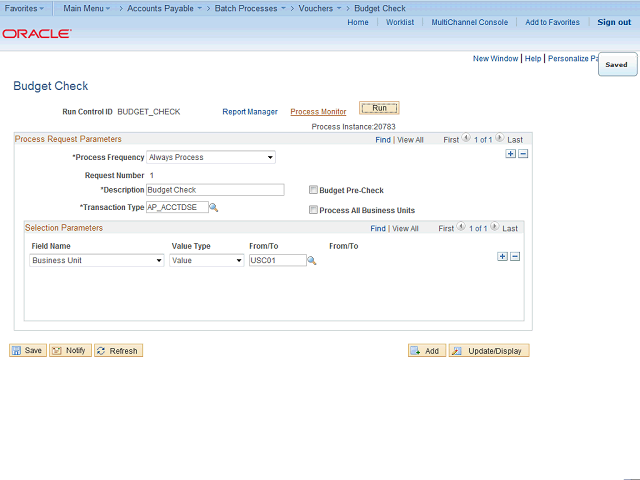640x480 pixels.
Task: Open the Process Monitor link
Action: coord(318,112)
